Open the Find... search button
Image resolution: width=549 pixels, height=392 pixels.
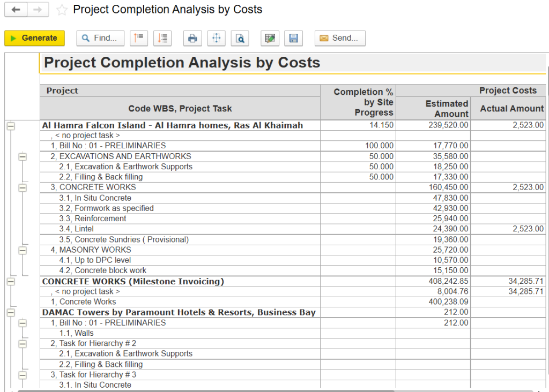[100, 38]
